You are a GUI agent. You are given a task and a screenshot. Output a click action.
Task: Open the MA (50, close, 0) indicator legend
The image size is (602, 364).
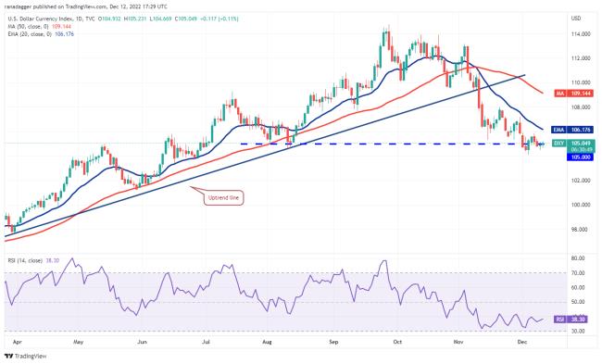pyautogui.click(x=29, y=27)
